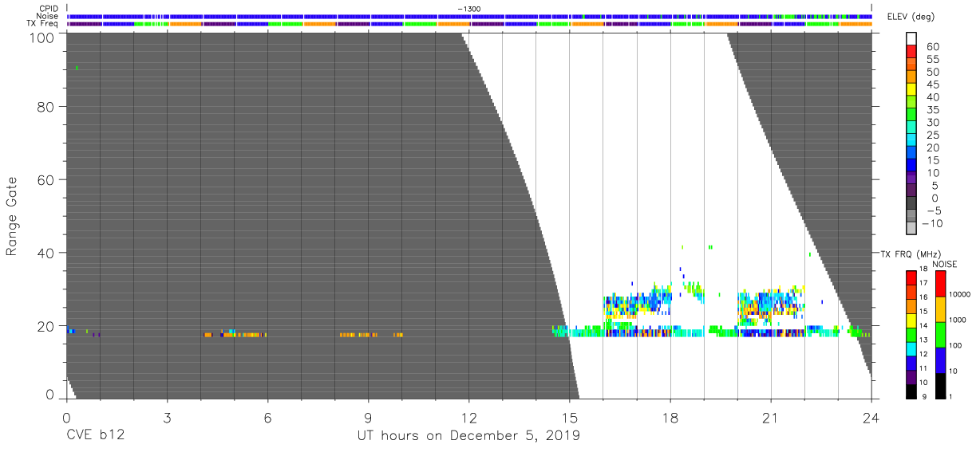Click the y-axis tick label '20'

pyautogui.click(x=45, y=326)
